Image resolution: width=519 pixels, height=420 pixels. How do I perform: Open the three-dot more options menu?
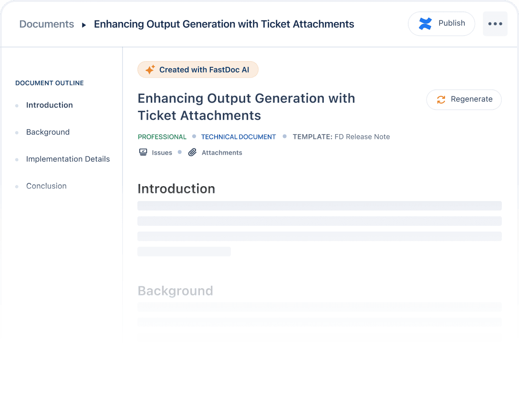click(x=495, y=24)
